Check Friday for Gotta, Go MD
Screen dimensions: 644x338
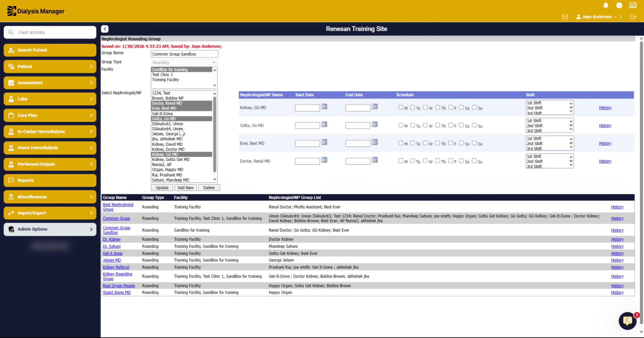pyautogui.click(x=451, y=125)
